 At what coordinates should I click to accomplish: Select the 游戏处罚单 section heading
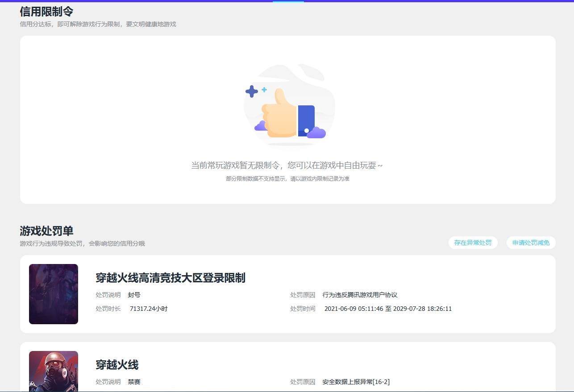pos(46,231)
